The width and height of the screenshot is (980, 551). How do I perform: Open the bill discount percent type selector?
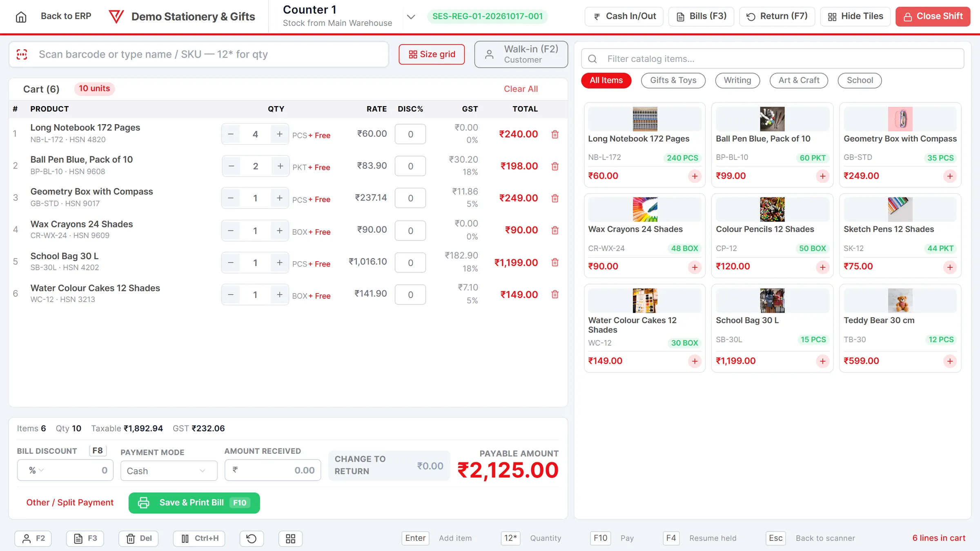pos(36,470)
